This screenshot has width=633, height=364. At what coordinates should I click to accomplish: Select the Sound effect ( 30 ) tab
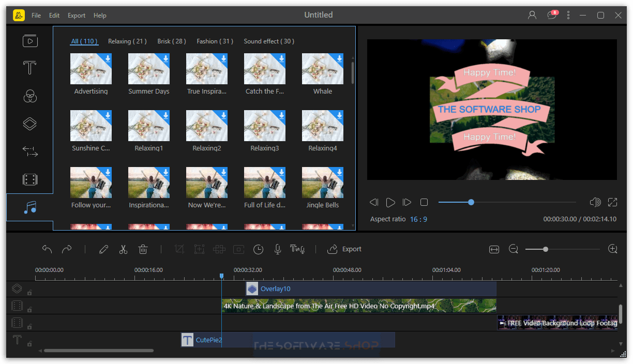tap(269, 41)
